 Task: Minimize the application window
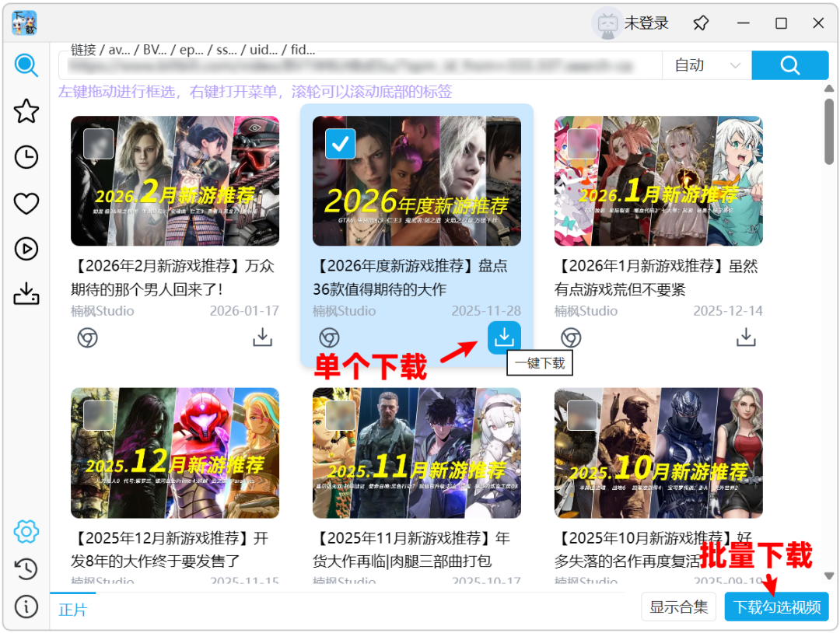pyautogui.click(x=743, y=23)
